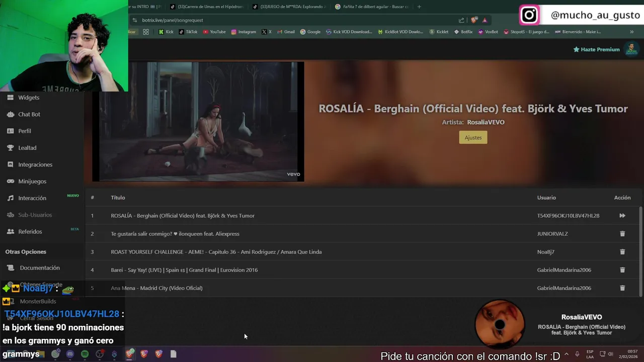
Task: Open the Gmail bookmark
Action: pos(286,32)
